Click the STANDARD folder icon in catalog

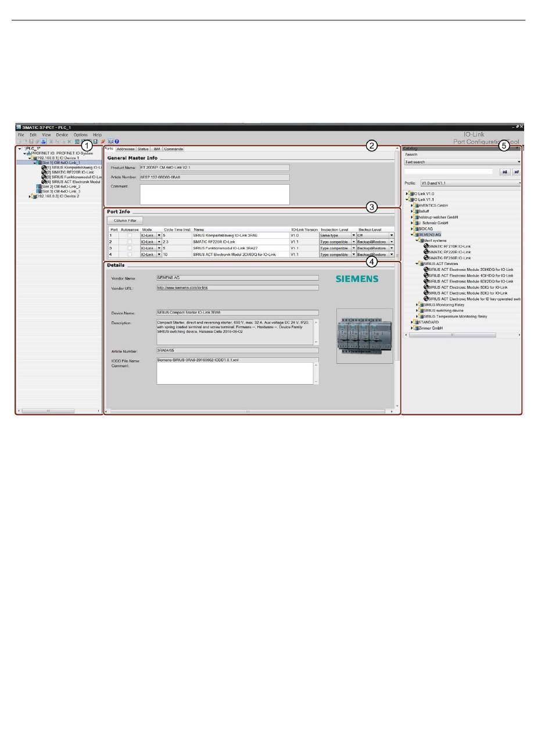point(416,323)
